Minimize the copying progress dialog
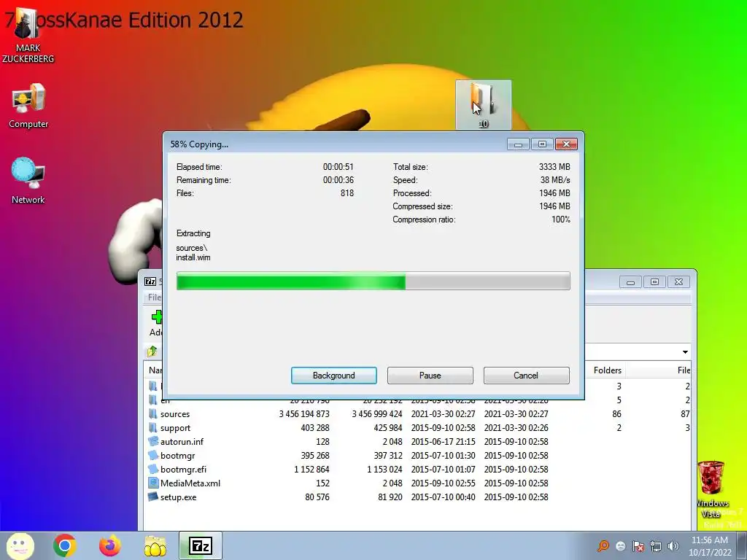The image size is (747, 560). (518, 144)
